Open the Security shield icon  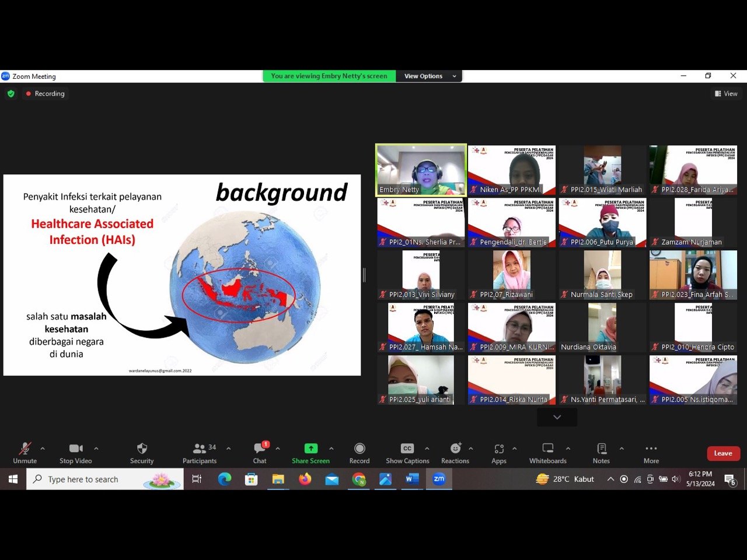point(142,449)
